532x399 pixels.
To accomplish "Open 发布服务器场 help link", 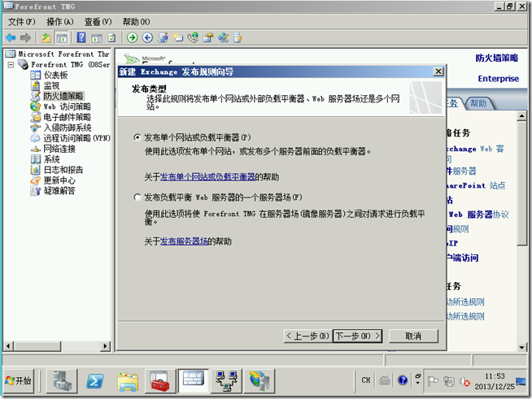I will coord(184,241).
